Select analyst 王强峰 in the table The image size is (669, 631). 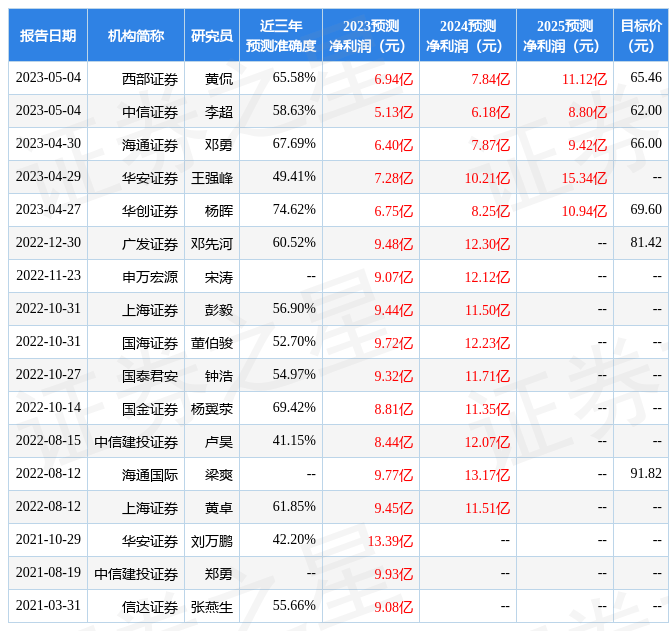click(212, 178)
